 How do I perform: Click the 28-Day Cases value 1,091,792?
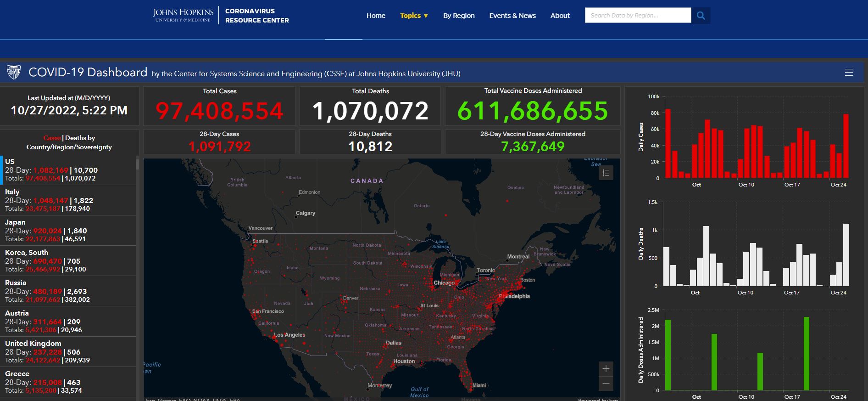point(219,147)
